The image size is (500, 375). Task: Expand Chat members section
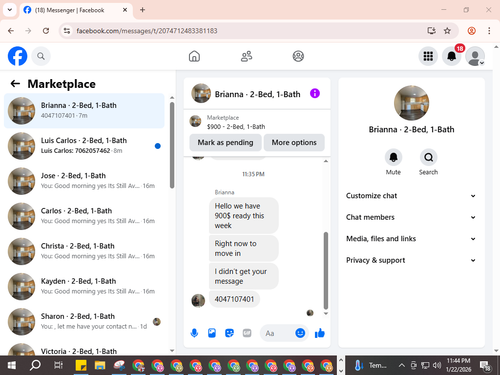pos(411,217)
